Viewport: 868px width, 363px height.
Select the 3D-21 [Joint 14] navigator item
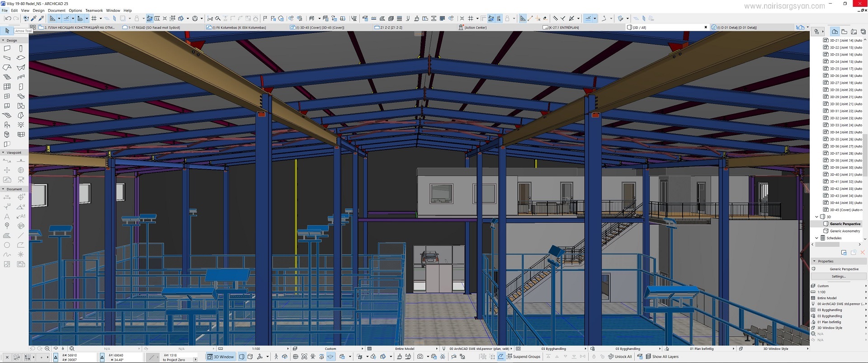coord(843,40)
